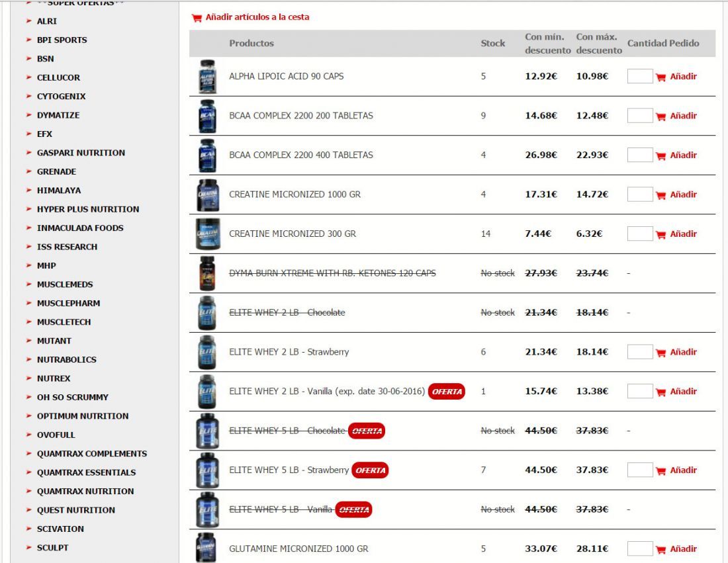Click cart icon in GLUTAMINE MICRONIZED row
This screenshot has width=728, height=563.
click(x=660, y=550)
